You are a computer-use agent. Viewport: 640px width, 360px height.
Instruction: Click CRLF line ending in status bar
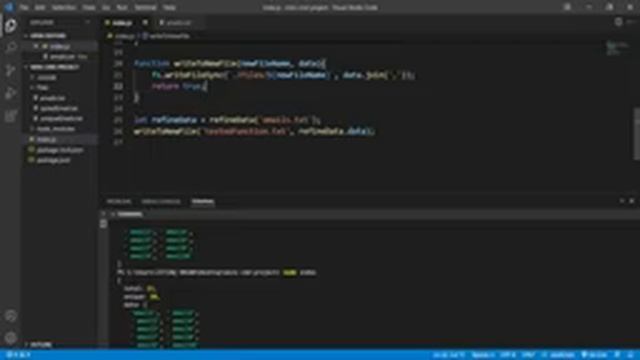(529, 355)
